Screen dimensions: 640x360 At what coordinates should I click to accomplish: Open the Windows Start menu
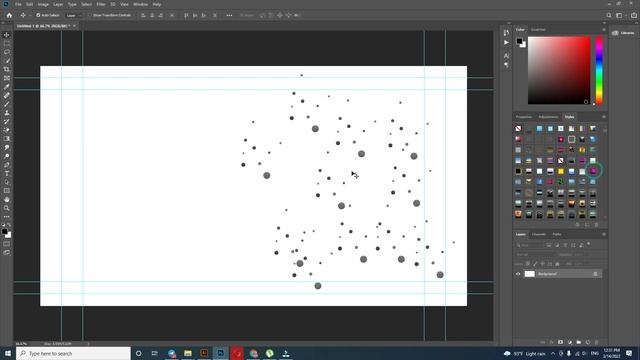click(x=8, y=353)
